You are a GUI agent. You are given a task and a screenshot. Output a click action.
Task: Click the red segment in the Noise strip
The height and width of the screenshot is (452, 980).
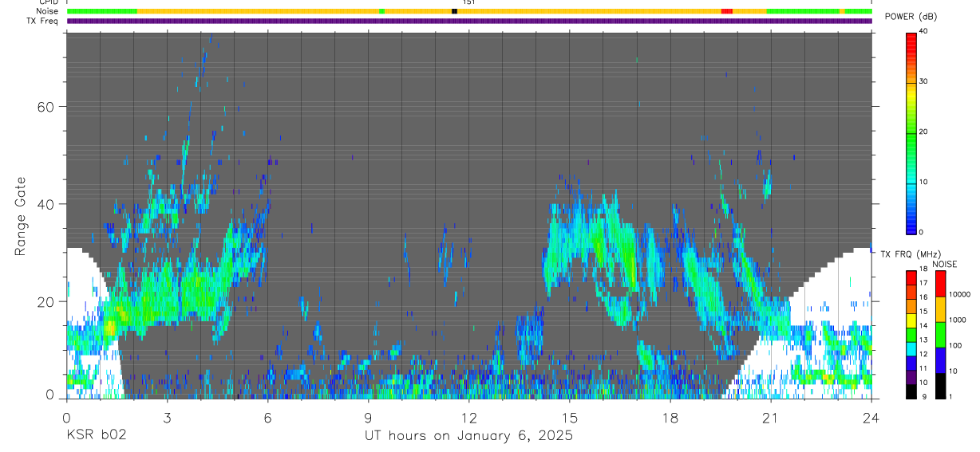tap(727, 11)
